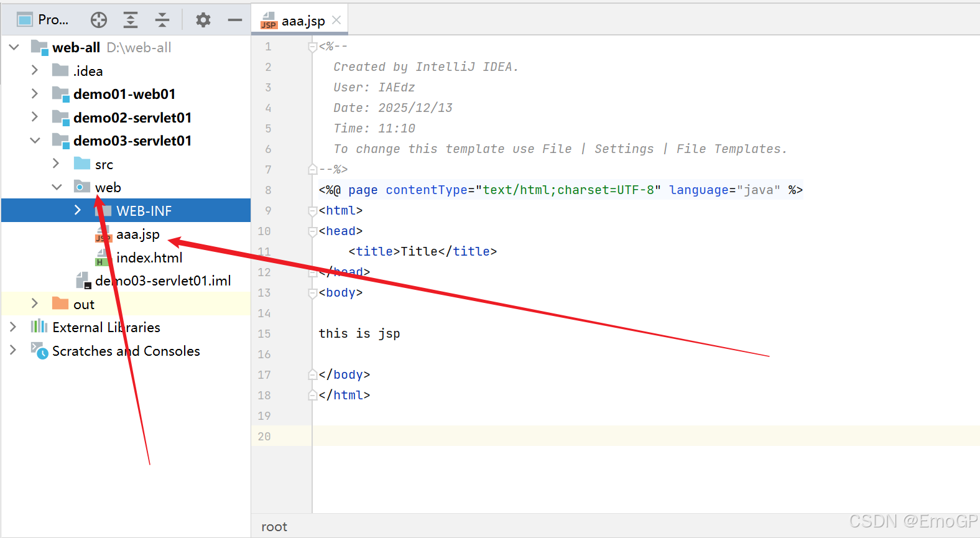Expand Scratches and Consoles node
This screenshot has height=538, width=980.
[13, 350]
